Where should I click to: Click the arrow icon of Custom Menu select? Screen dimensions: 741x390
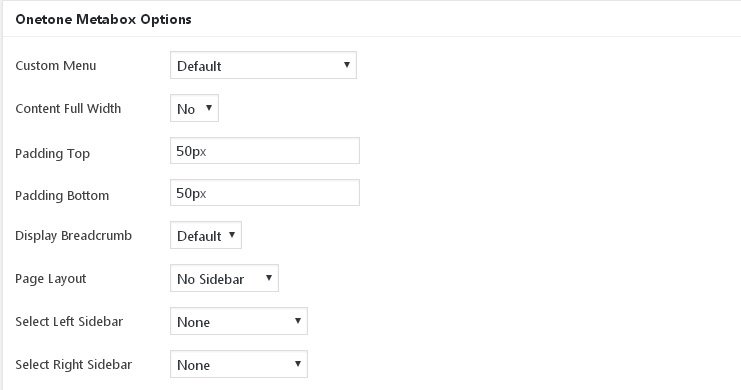coord(346,65)
